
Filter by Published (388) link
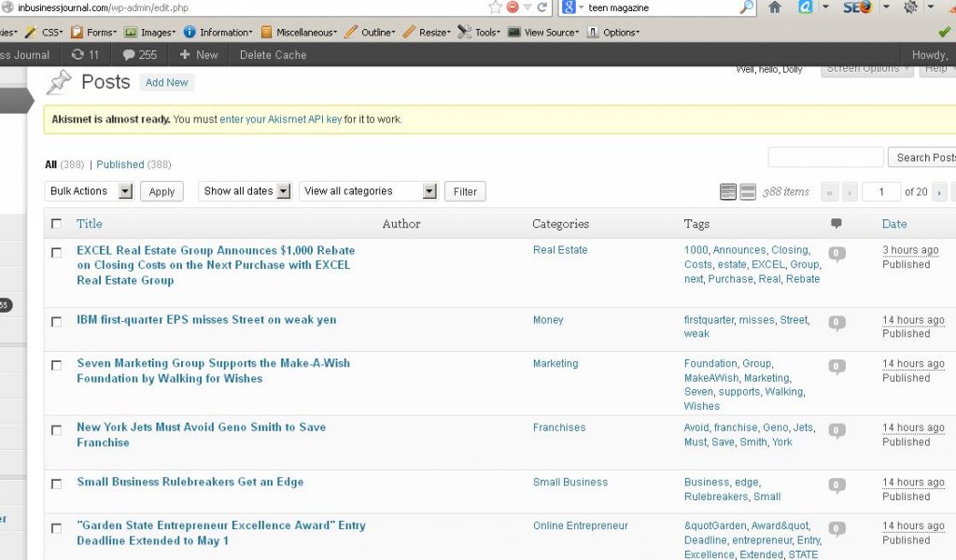coord(134,164)
